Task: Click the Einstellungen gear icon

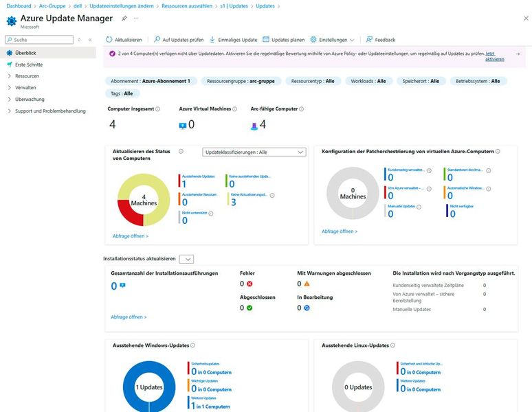Action: 313,39
